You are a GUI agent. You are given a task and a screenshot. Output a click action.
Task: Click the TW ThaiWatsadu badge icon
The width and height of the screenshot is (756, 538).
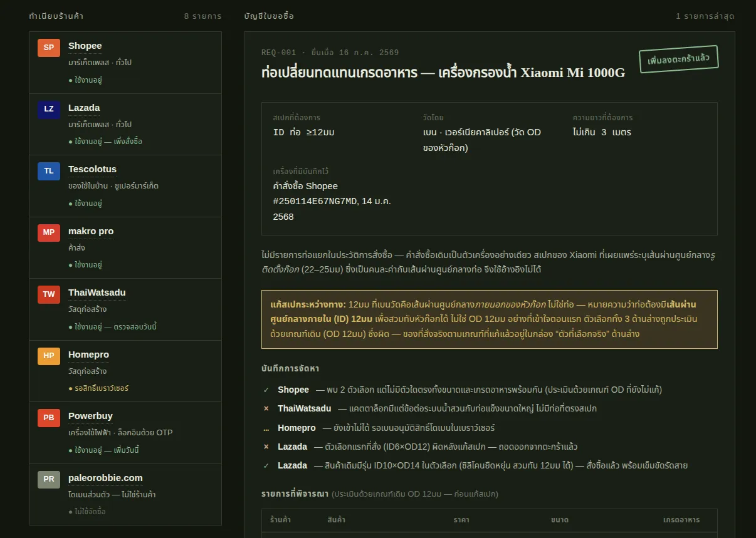click(49, 294)
